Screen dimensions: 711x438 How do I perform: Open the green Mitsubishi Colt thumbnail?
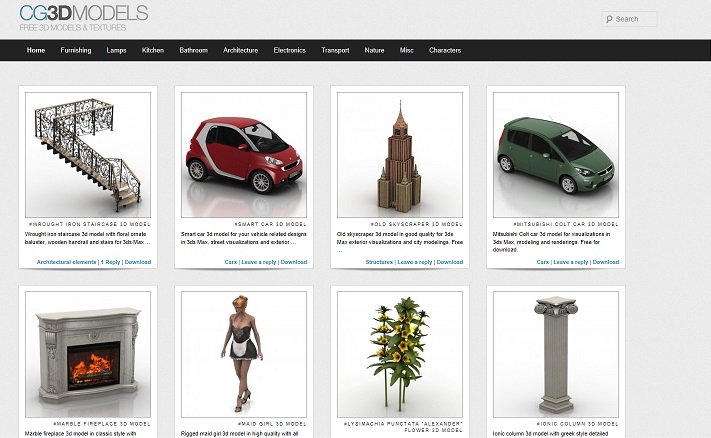pos(556,155)
